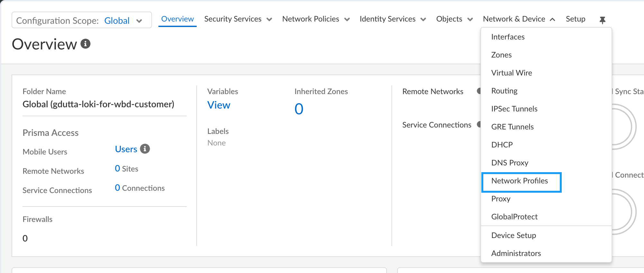Open the Mobile Users Users link

pos(126,149)
